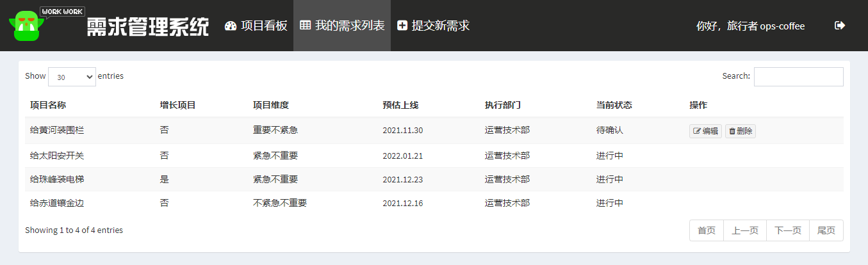The width and height of the screenshot is (868, 265).
Task: Click 编辑 button for 给黄河装围栏
Action: (x=705, y=131)
